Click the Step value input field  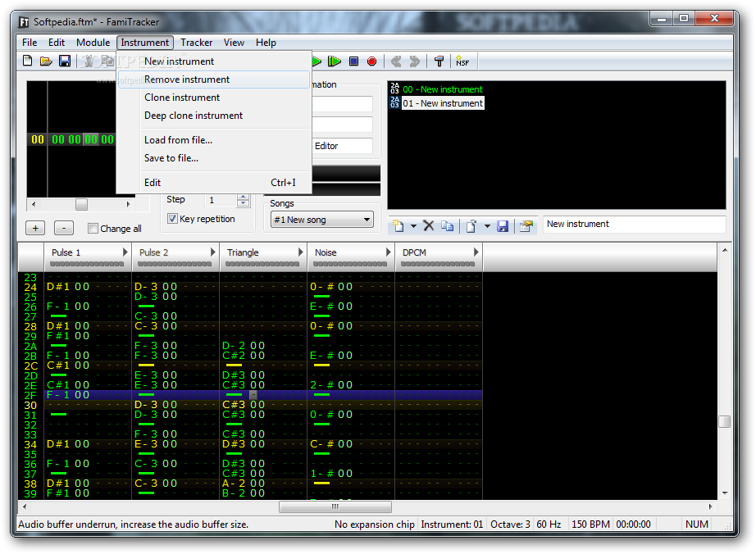[221, 200]
